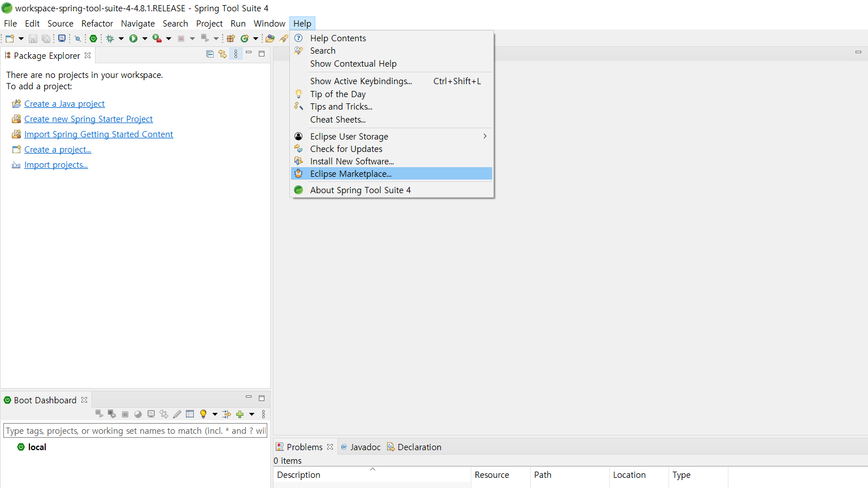Switch to the Declaration tab
The image size is (868, 488).
[414, 447]
